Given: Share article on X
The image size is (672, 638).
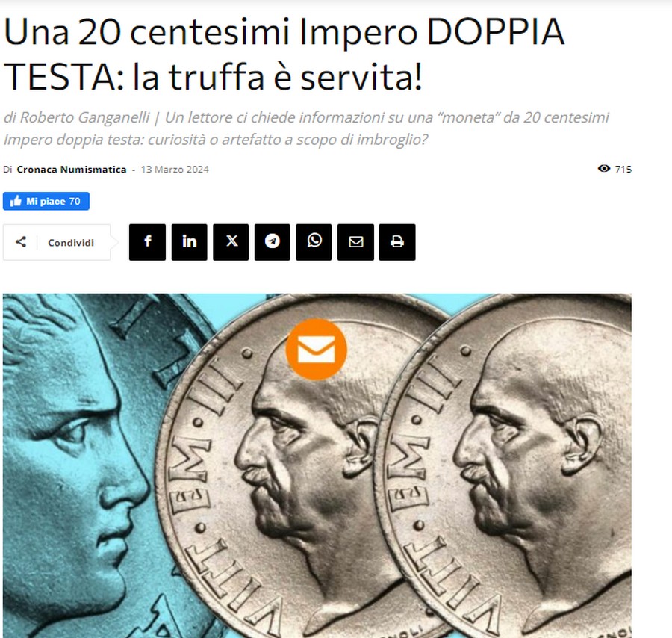Looking at the screenshot, I should (231, 242).
